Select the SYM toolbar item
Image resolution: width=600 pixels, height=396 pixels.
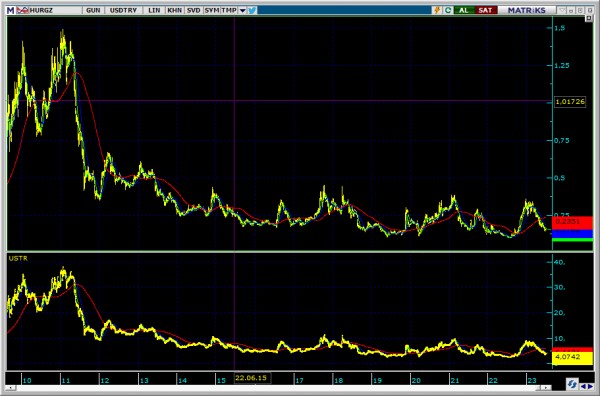212,10
